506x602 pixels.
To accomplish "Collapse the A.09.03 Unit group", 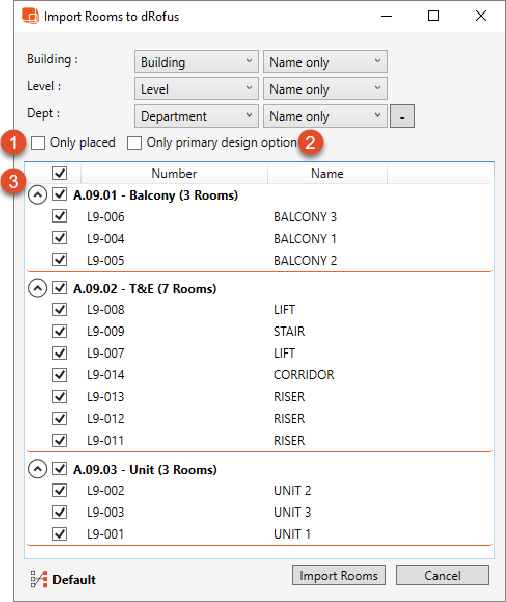I will 38,469.
